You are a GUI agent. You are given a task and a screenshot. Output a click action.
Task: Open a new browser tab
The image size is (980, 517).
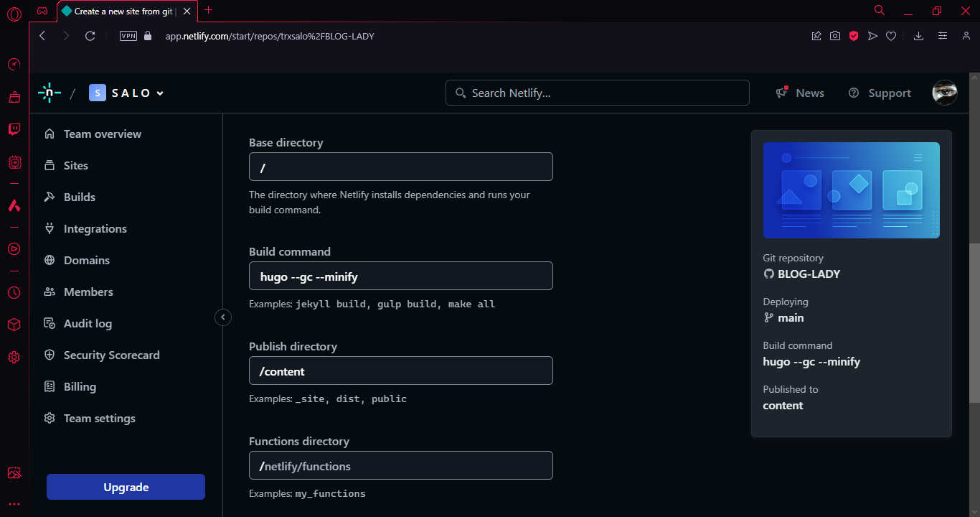209,10
